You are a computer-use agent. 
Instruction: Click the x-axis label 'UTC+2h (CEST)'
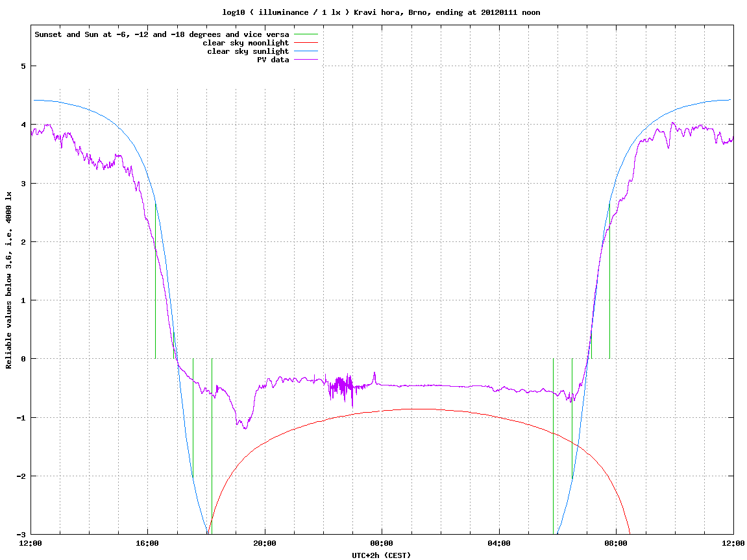381,555
